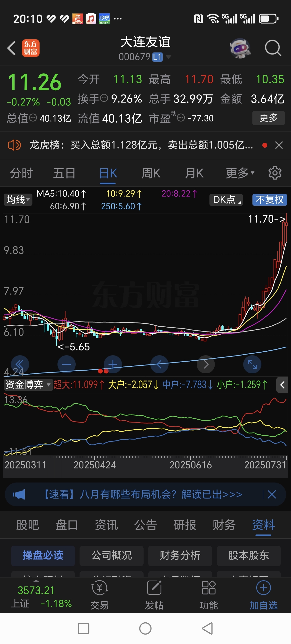The width and height of the screenshot is (291, 644).
Task: Tap Android back triangle button
Action: tap(207, 628)
